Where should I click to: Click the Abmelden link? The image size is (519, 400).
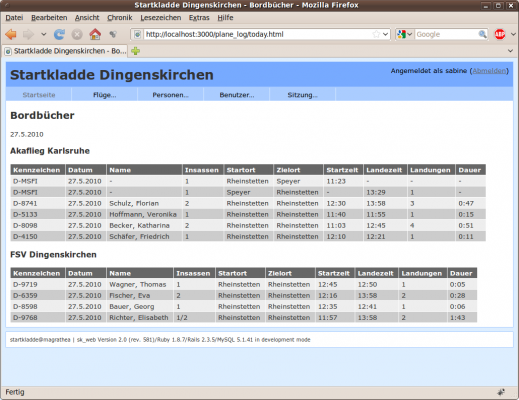(x=489, y=71)
